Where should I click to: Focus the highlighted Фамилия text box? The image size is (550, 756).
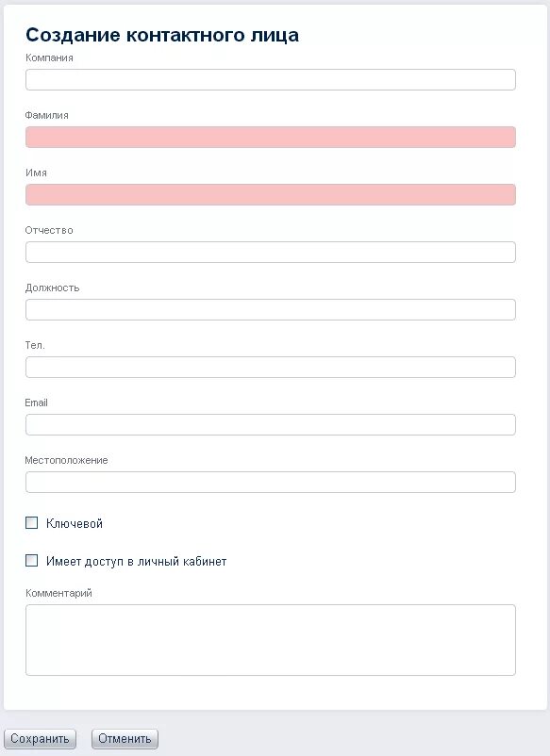(x=270, y=137)
